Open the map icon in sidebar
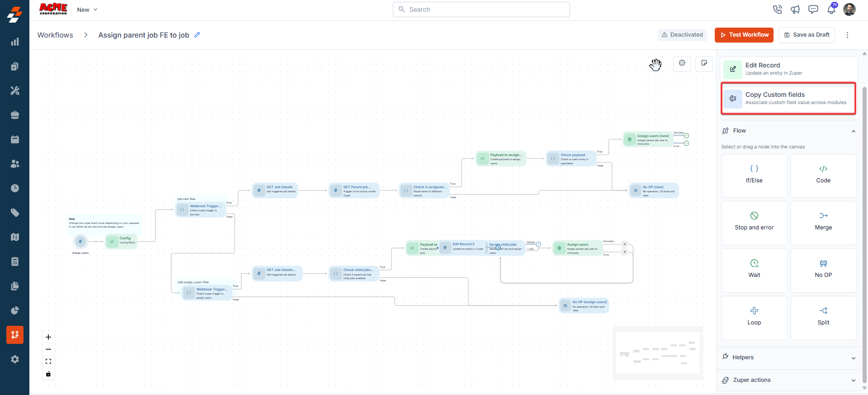Screen dimensions: 868x395 point(15,237)
